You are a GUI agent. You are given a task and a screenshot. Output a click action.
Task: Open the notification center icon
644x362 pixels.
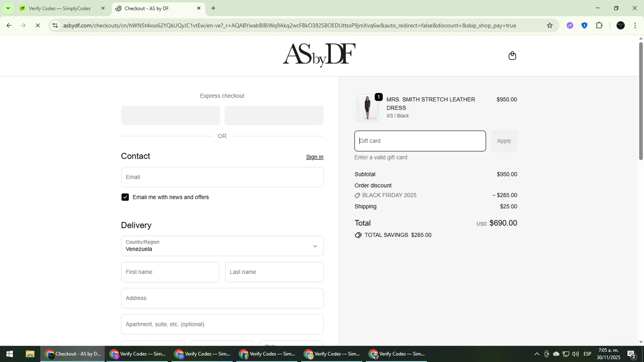click(x=632, y=354)
